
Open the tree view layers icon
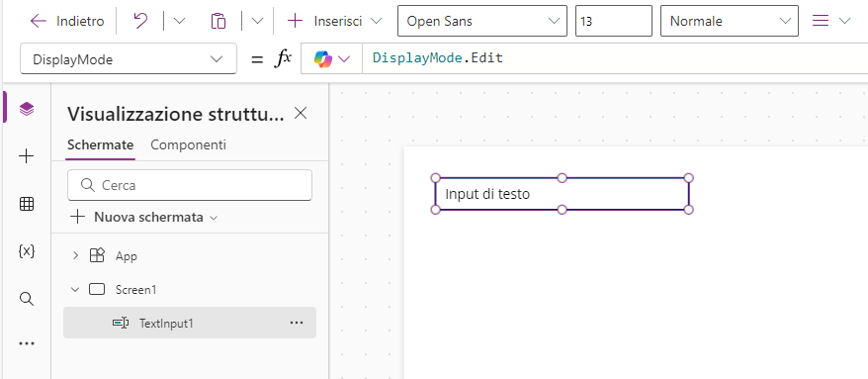[x=27, y=109]
